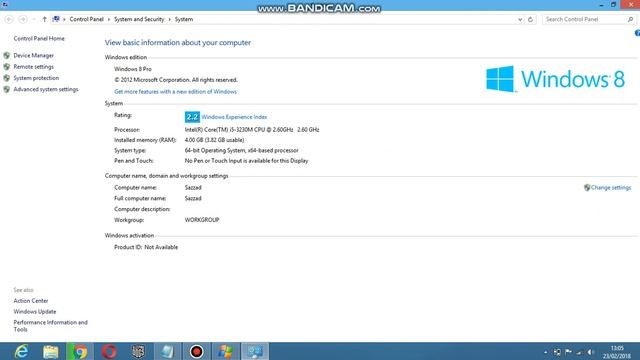Click the shield icon beside System protection
The height and width of the screenshot is (360, 640).
pyautogui.click(x=7, y=78)
